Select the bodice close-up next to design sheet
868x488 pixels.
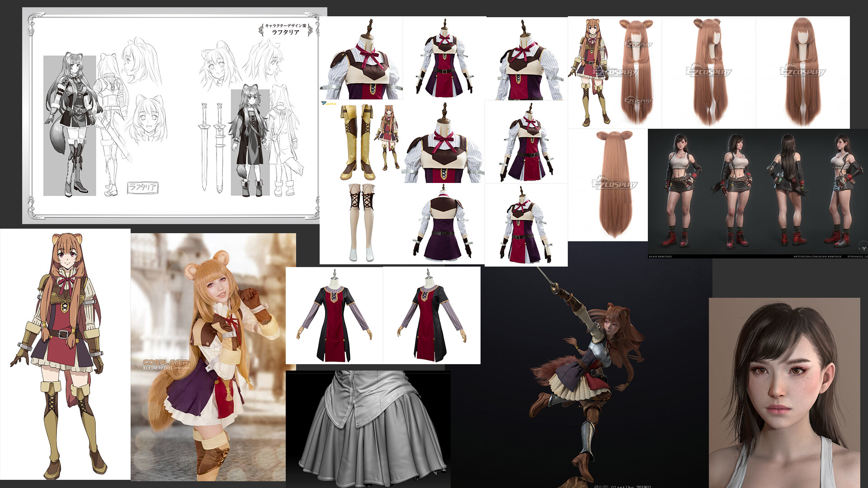click(x=361, y=58)
